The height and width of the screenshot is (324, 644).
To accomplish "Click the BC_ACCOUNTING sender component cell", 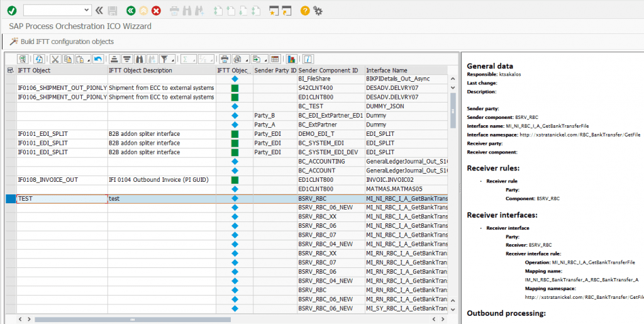I will (331, 162).
